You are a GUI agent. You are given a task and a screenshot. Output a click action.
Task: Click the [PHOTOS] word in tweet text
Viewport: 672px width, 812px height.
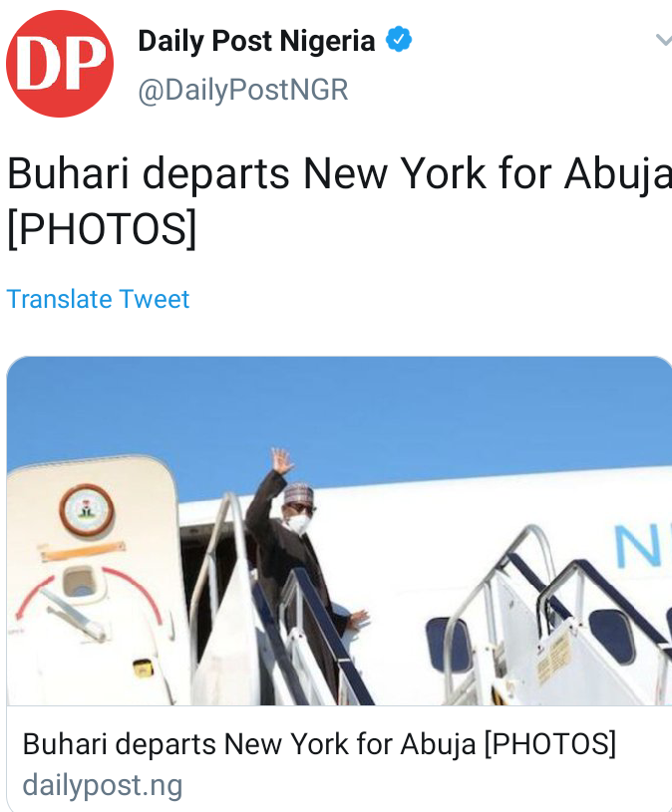click(102, 228)
